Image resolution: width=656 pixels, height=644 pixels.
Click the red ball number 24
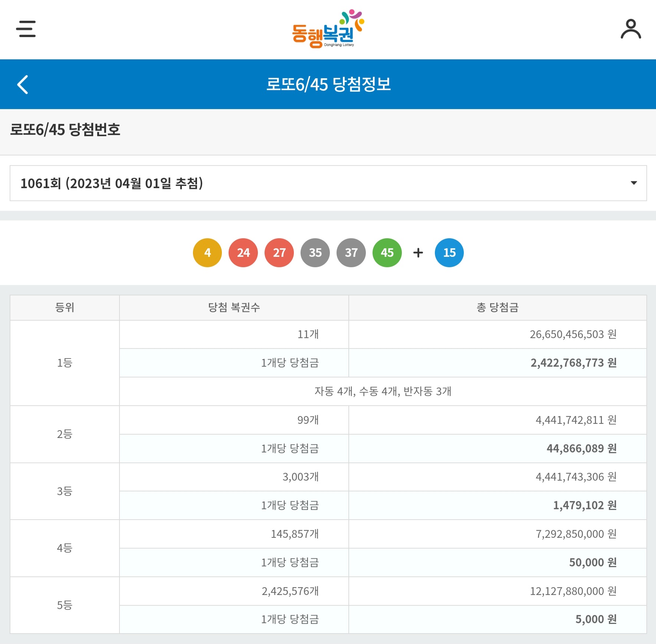(x=243, y=253)
